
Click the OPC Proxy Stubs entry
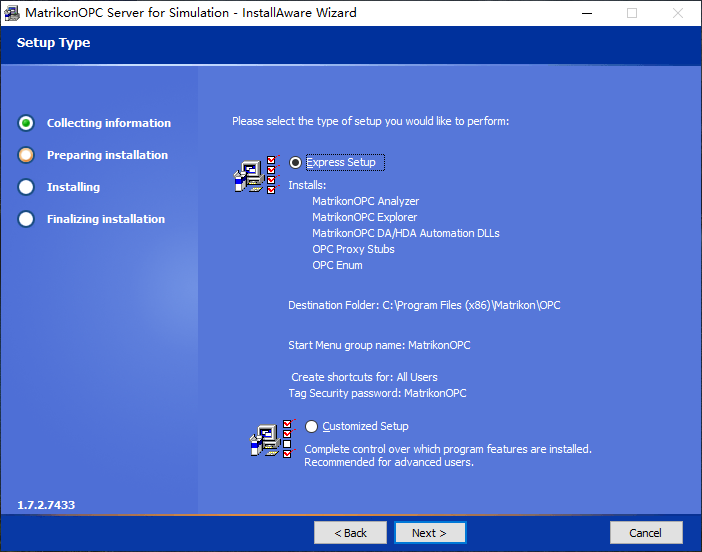tap(353, 249)
